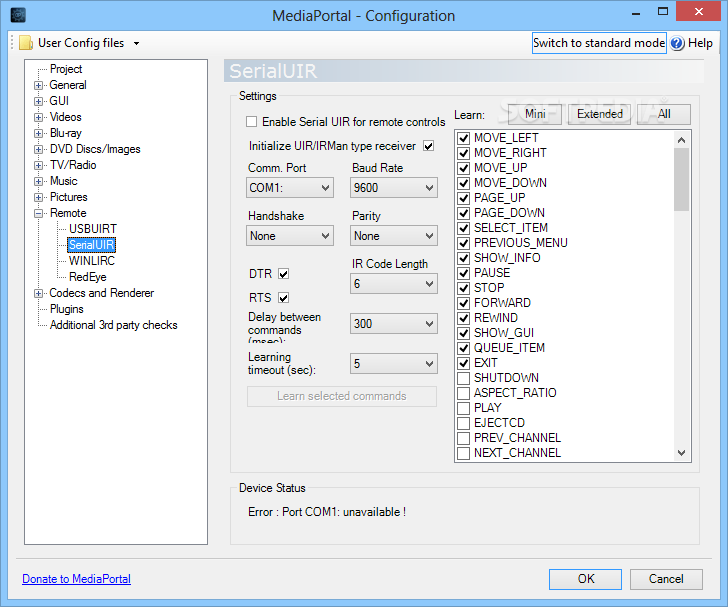
Task: Open Additional 3rd party checks
Action: click(x=114, y=325)
